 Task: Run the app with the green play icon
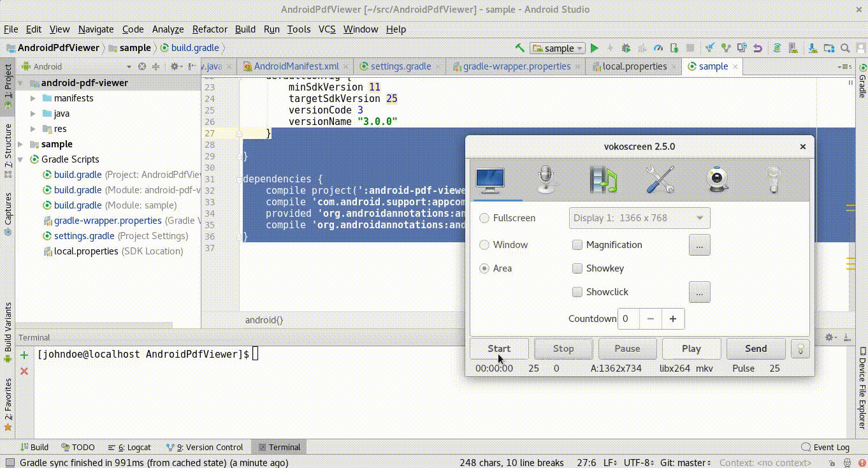point(595,48)
